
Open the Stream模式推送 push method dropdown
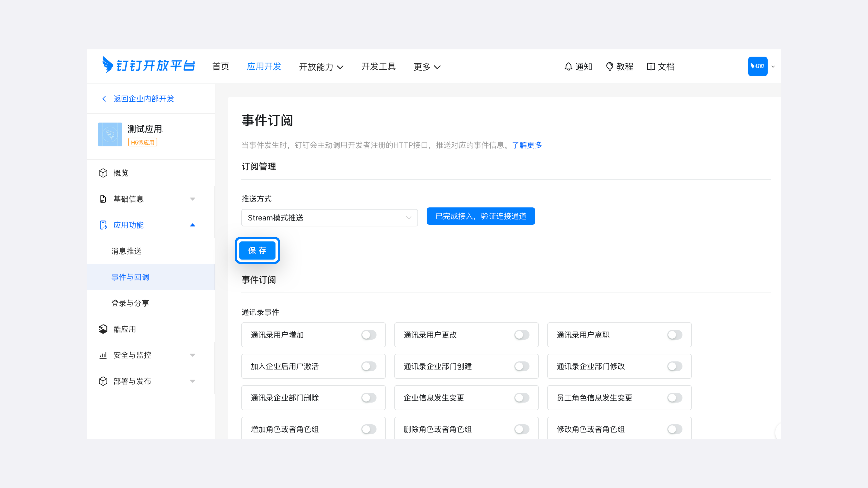point(329,218)
